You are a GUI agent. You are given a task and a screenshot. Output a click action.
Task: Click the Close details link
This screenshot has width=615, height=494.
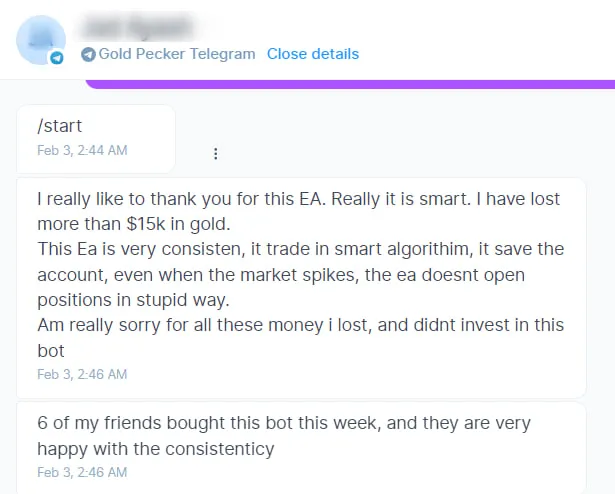[312, 54]
